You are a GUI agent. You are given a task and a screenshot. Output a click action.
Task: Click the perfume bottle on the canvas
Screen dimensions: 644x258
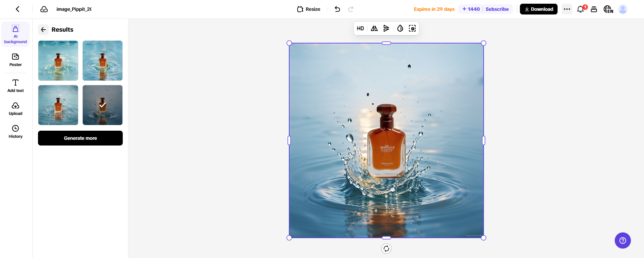coord(387,141)
